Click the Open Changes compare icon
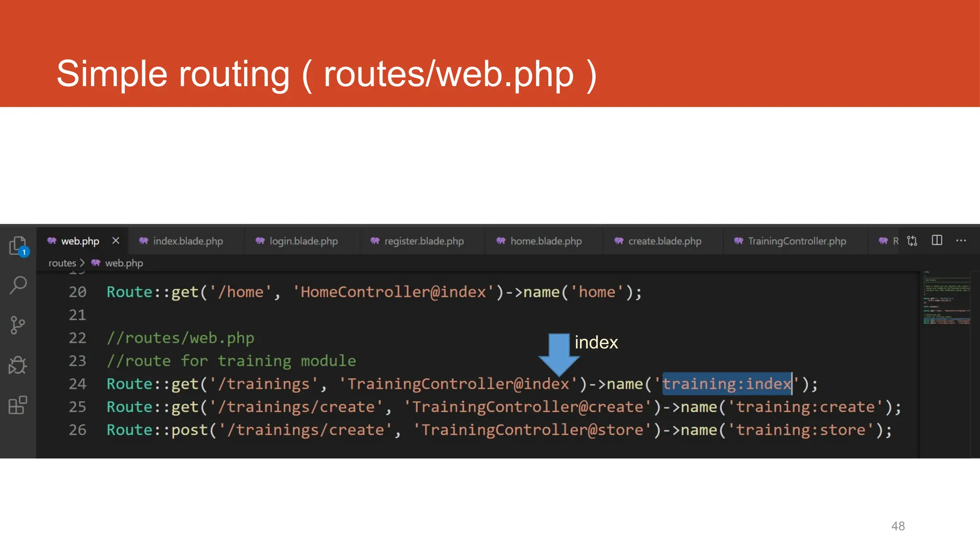The height and width of the screenshot is (551, 980). click(x=912, y=241)
